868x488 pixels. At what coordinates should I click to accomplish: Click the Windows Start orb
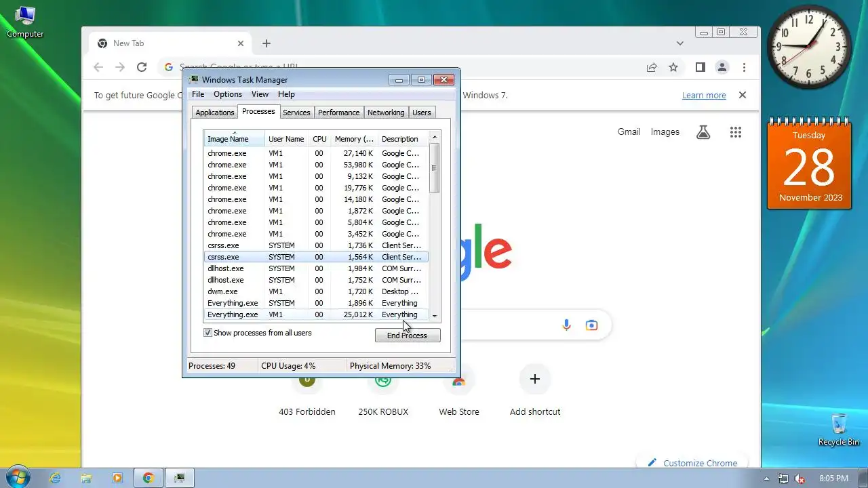click(x=17, y=477)
